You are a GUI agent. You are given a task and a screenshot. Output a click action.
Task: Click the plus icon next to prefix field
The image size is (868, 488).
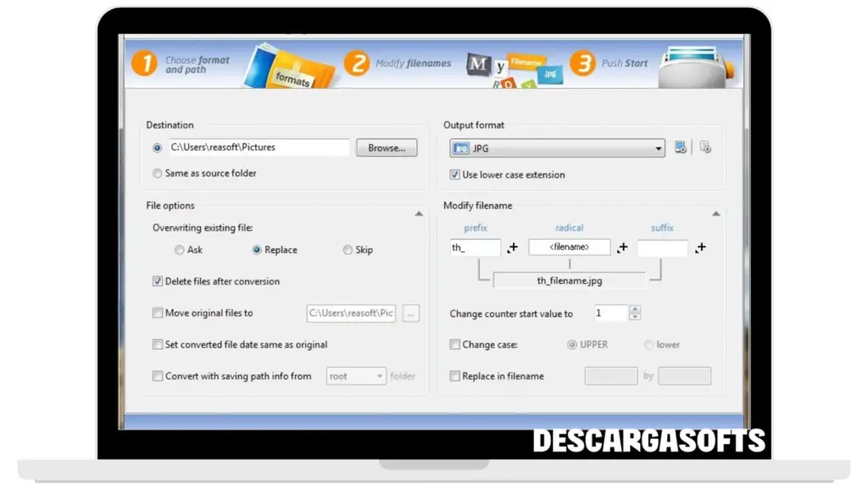[513, 248]
